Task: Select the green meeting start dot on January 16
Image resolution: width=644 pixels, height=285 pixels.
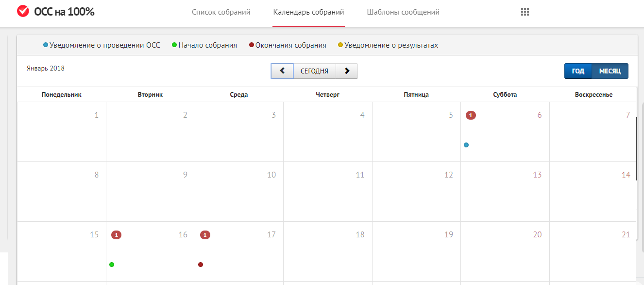Action: coord(112,265)
